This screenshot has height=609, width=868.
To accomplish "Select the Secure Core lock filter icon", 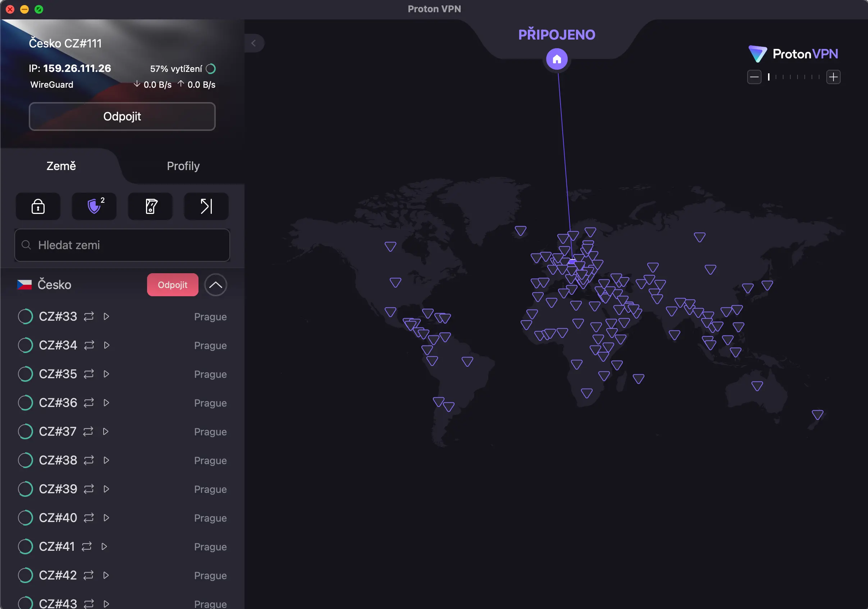I will (x=38, y=206).
